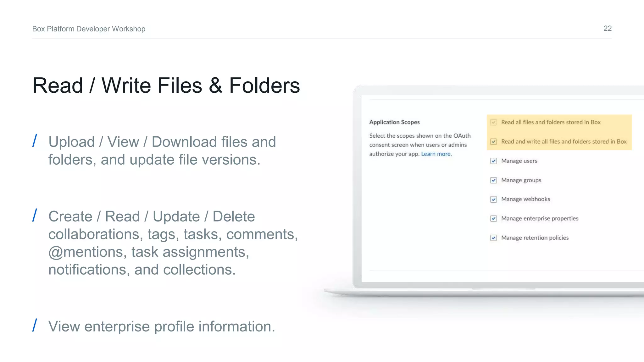
Task: Click the 'Manage groups' label
Action: click(521, 180)
